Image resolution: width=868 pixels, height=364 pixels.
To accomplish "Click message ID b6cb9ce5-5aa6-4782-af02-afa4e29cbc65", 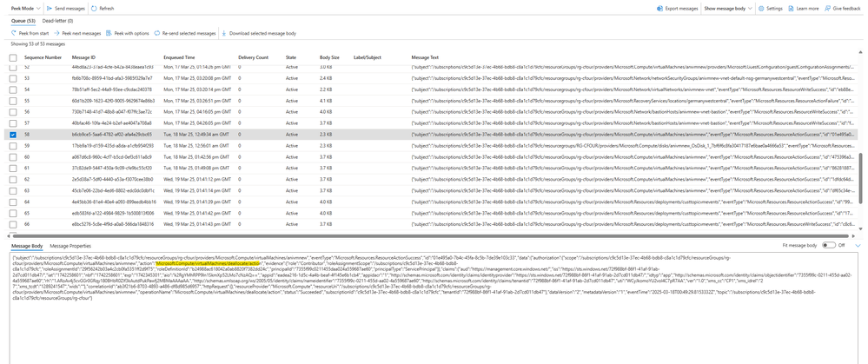I will tap(112, 135).
